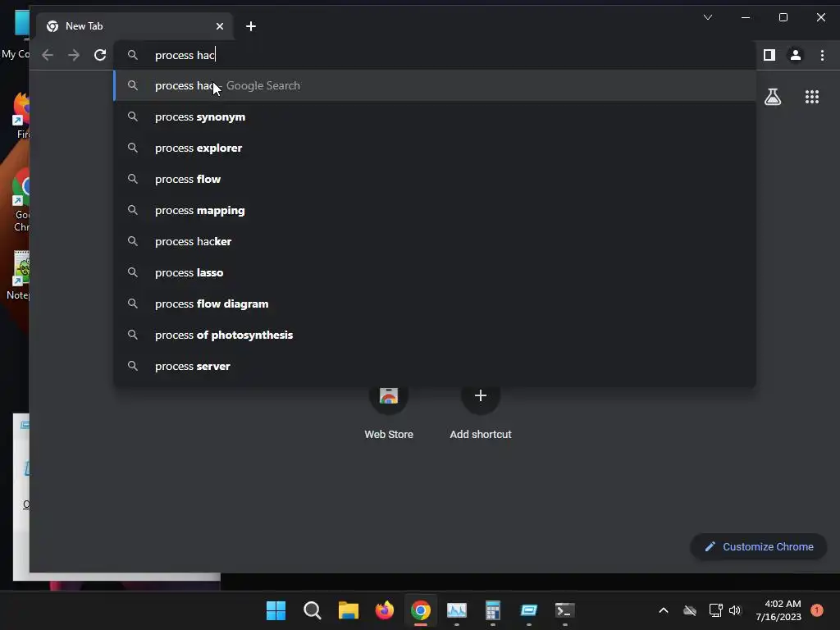Screen dimensions: 840x630
Task: Select 'process lasso' suggestion
Action: pyautogui.click(x=435, y=272)
